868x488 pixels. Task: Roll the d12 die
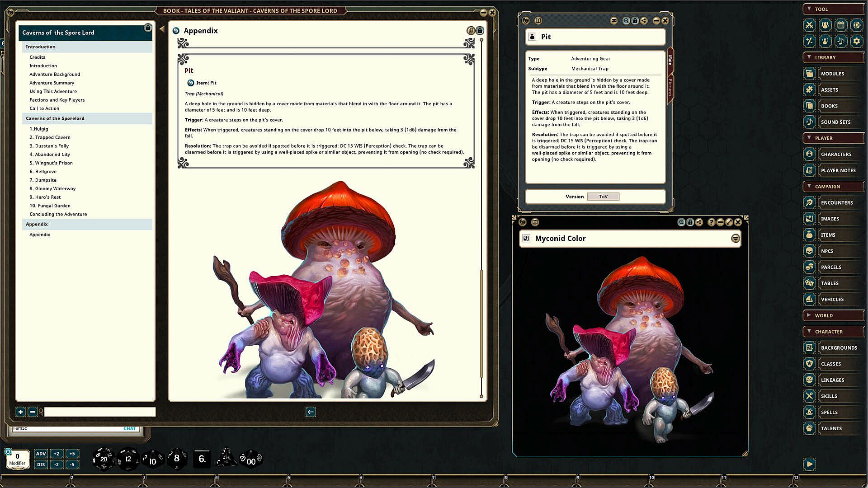(x=128, y=459)
